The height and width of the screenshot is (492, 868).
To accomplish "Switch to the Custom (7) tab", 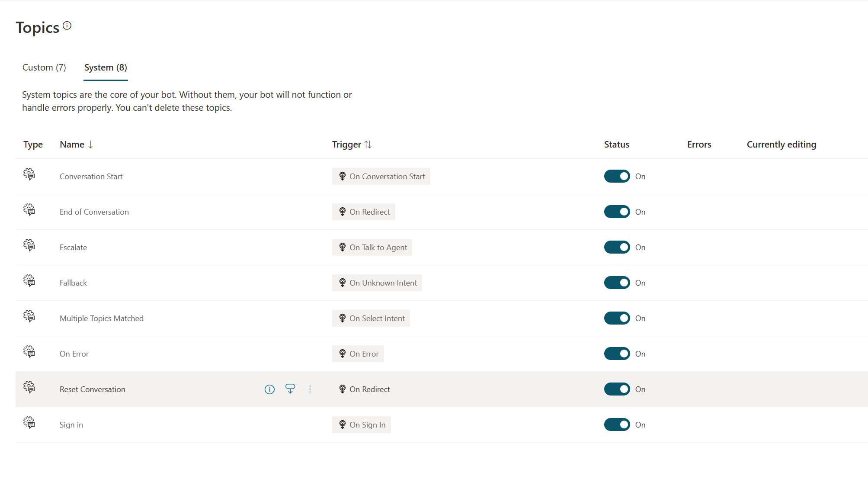I will [44, 68].
